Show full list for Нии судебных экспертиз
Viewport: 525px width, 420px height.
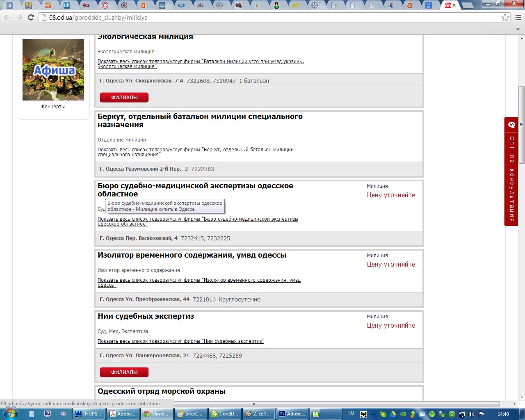(180, 341)
